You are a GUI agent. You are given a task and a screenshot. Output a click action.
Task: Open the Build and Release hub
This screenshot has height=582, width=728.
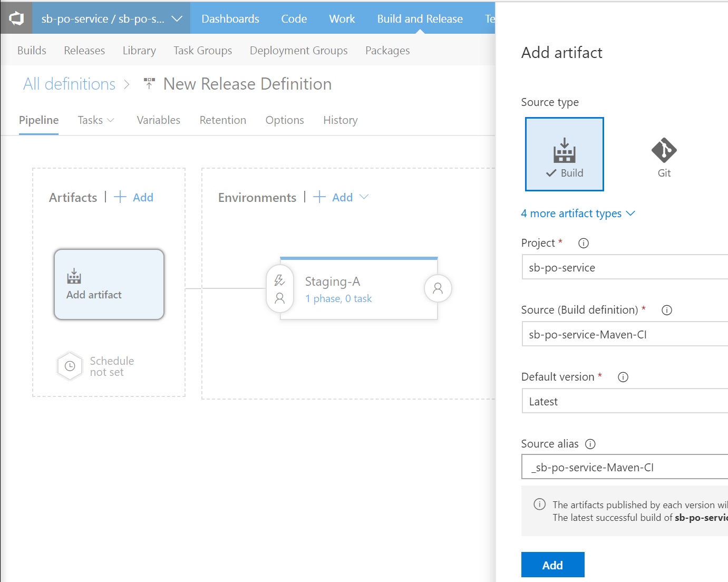tap(420, 19)
